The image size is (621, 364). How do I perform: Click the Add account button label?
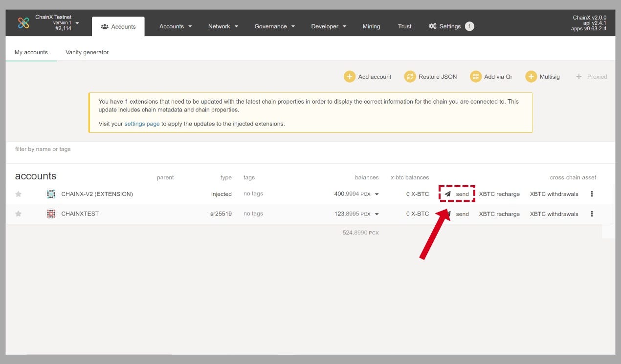tap(375, 77)
